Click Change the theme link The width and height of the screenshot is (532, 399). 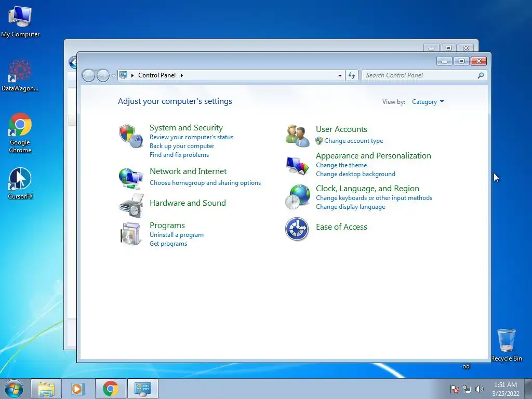[341, 165]
